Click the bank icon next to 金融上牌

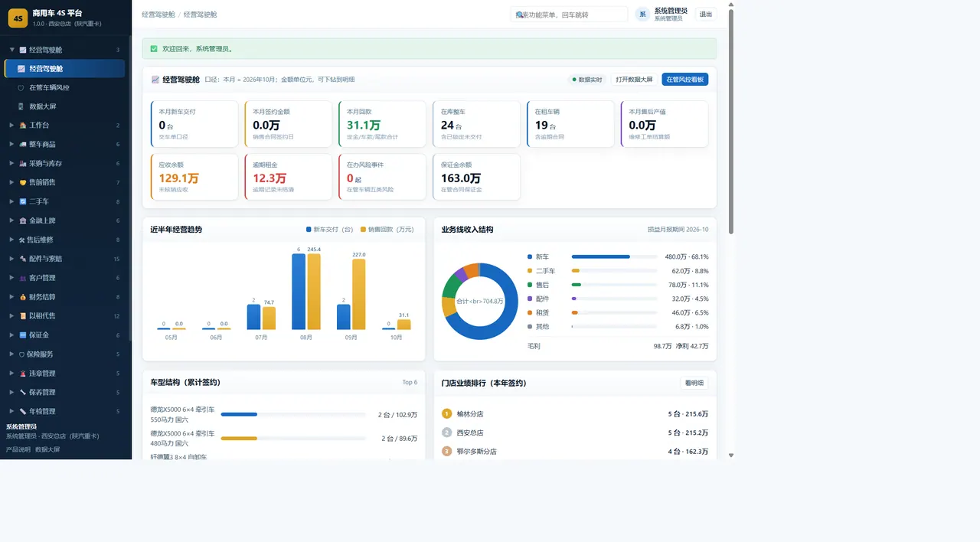pyautogui.click(x=23, y=220)
